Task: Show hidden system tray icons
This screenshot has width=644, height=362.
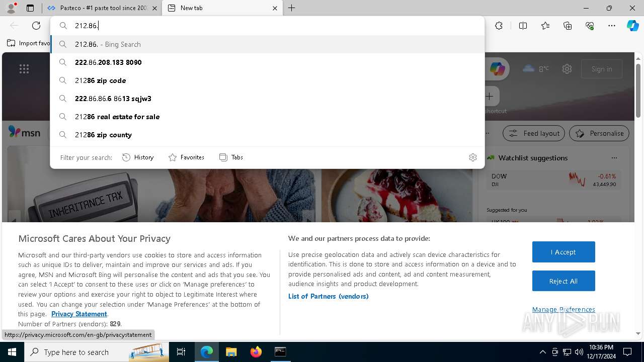Action: point(542,352)
